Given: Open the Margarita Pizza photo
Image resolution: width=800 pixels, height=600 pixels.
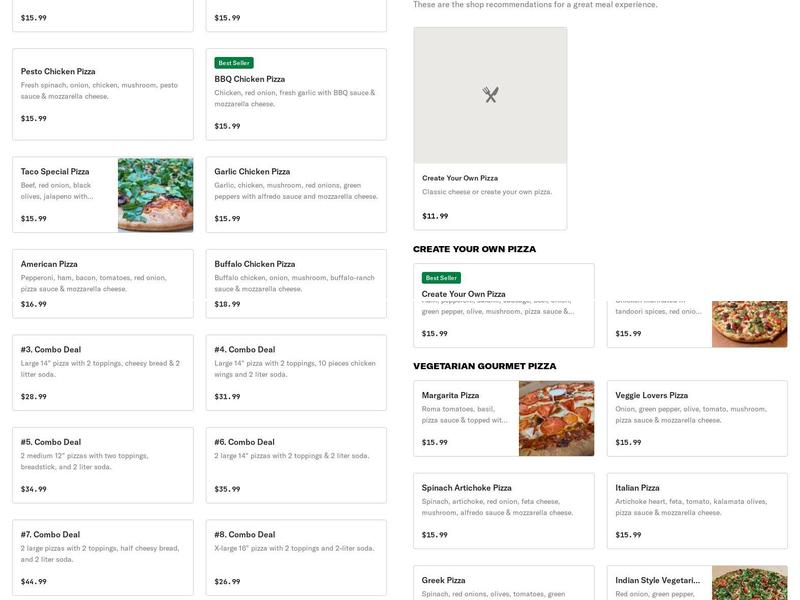Looking at the screenshot, I should click(556, 418).
